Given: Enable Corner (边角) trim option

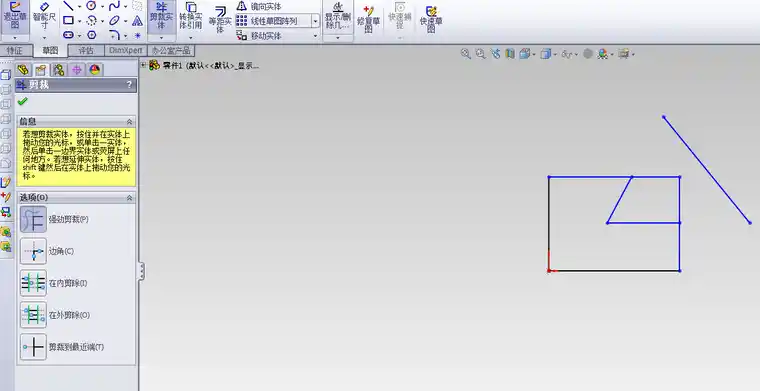Looking at the screenshot, I should pos(33,251).
